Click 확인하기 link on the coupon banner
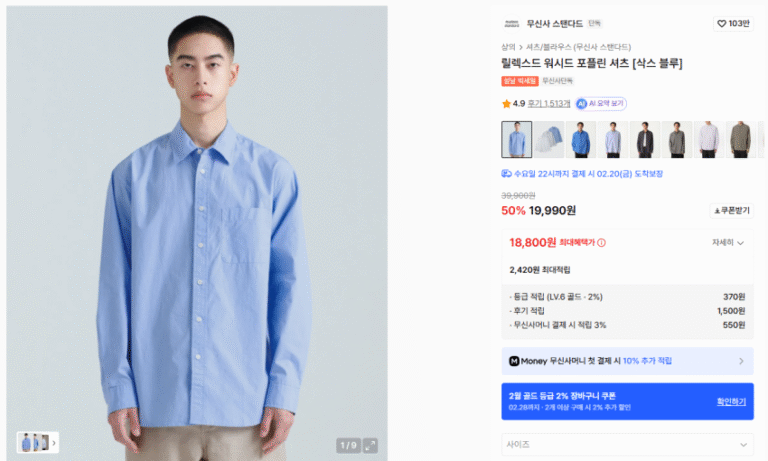The width and height of the screenshot is (768, 461). pos(731,402)
